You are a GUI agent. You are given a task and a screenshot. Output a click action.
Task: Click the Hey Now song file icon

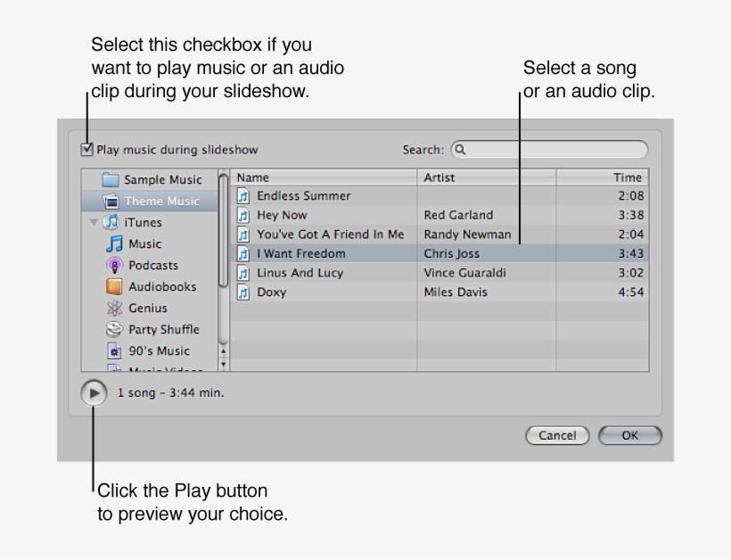(243, 215)
